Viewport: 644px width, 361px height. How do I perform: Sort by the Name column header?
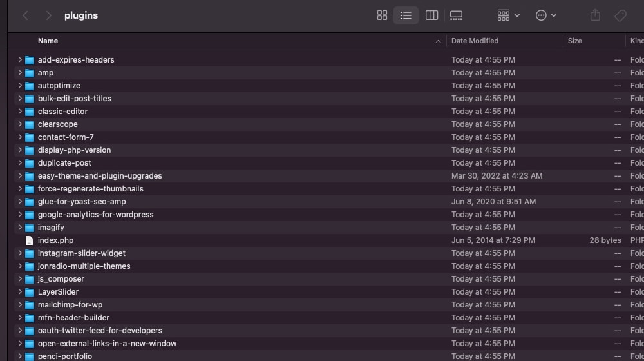(x=48, y=41)
